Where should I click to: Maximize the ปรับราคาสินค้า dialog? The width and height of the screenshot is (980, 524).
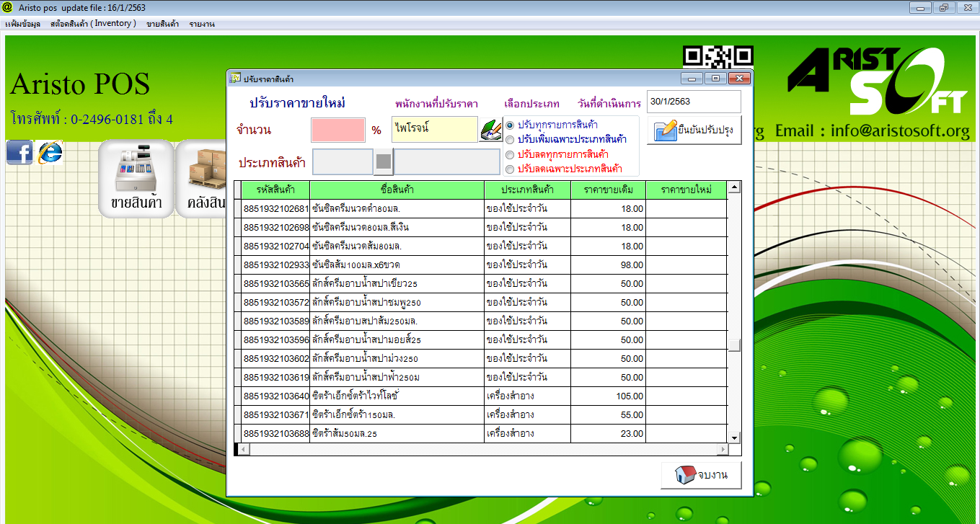(x=715, y=79)
